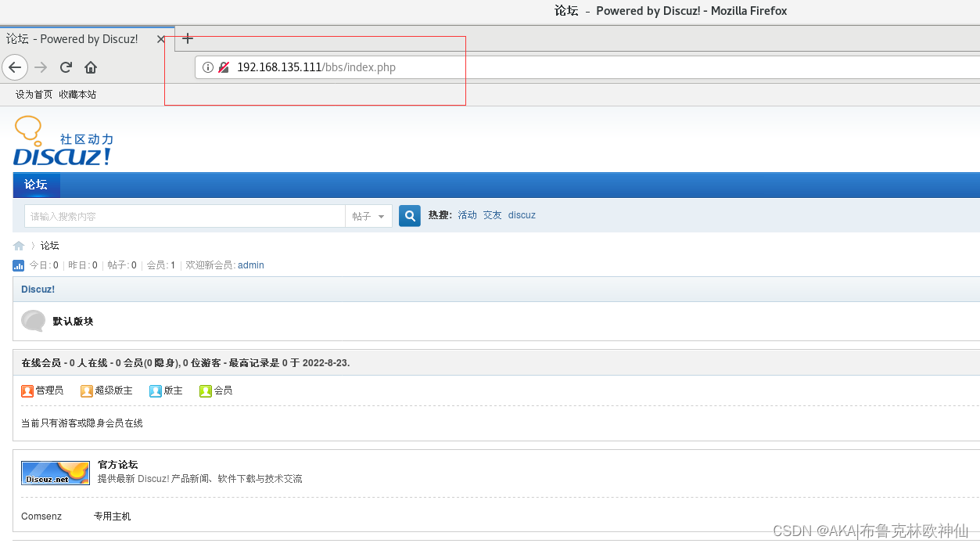Focus the 请输入搜索内容 search field
This screenshot has width=980, height=547.
tap(185, 216)
